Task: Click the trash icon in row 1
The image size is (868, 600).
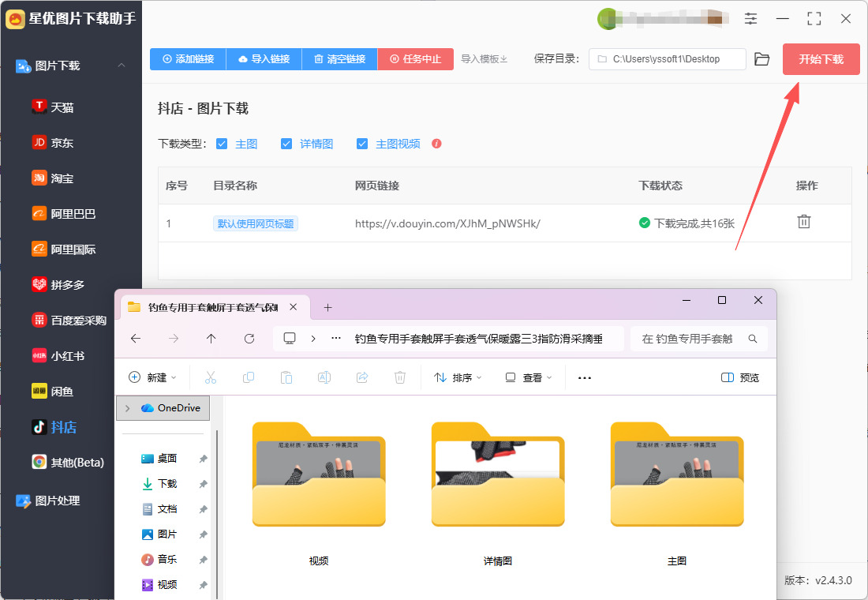Action: [803, 222]
